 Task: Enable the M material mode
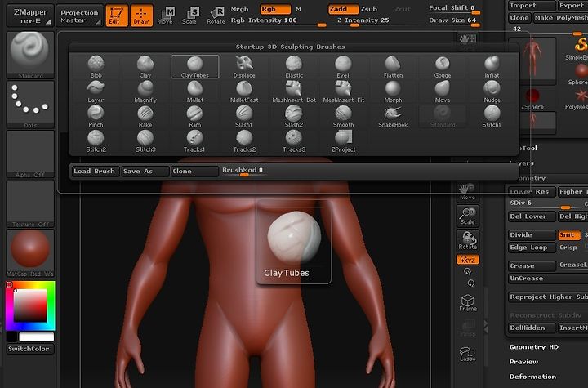[299, 9]
